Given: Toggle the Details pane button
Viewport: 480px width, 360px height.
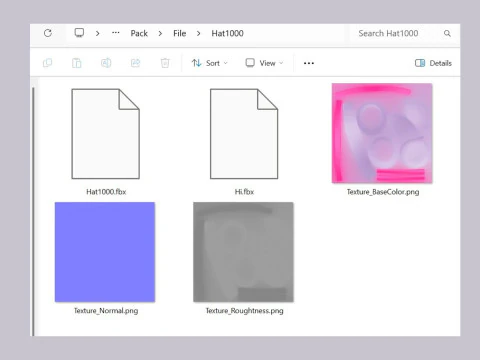Looking at the screenshot, I should tap(433, 63).
